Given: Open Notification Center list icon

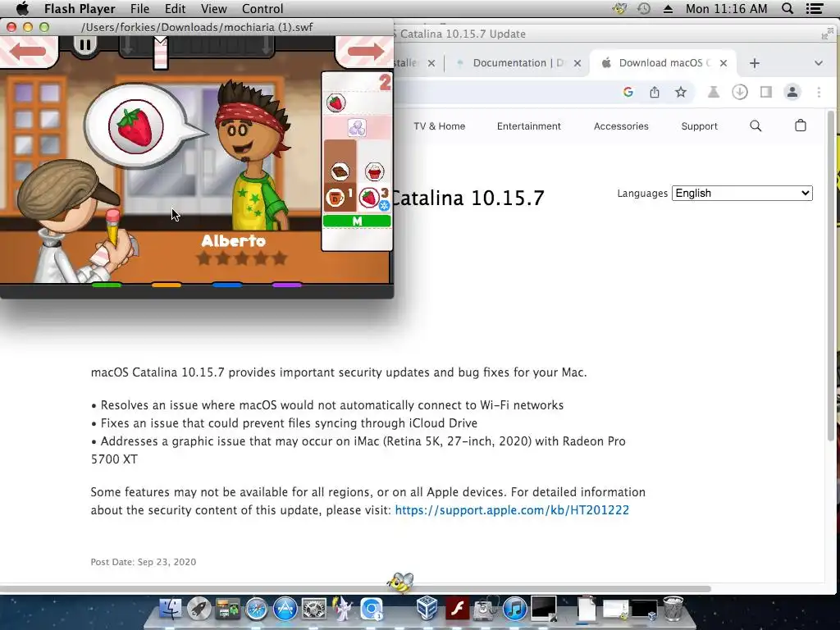Looking at the screenshot, I should pyautogui.click(x=815, y=8).
